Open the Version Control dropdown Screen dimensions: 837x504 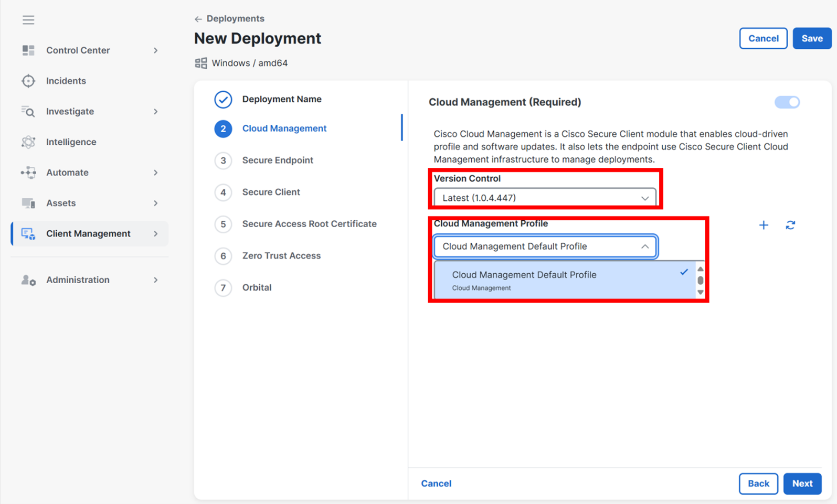coord(545,198)
